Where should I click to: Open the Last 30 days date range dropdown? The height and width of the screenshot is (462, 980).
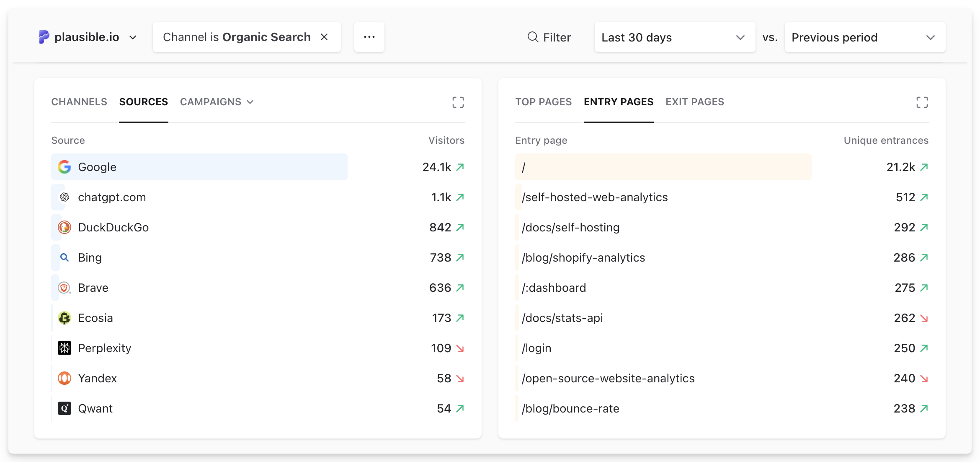(x=675, y=37)
